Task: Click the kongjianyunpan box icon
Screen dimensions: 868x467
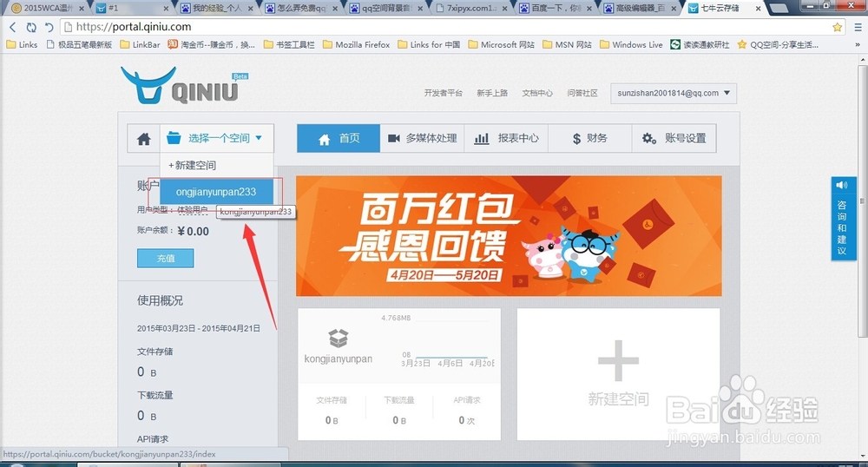Action: coord(339,338)
